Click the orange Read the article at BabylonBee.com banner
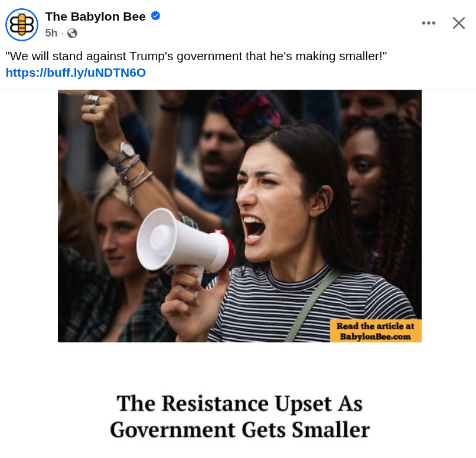The width and height of the screenshot is (476, 458). [376, 331]
